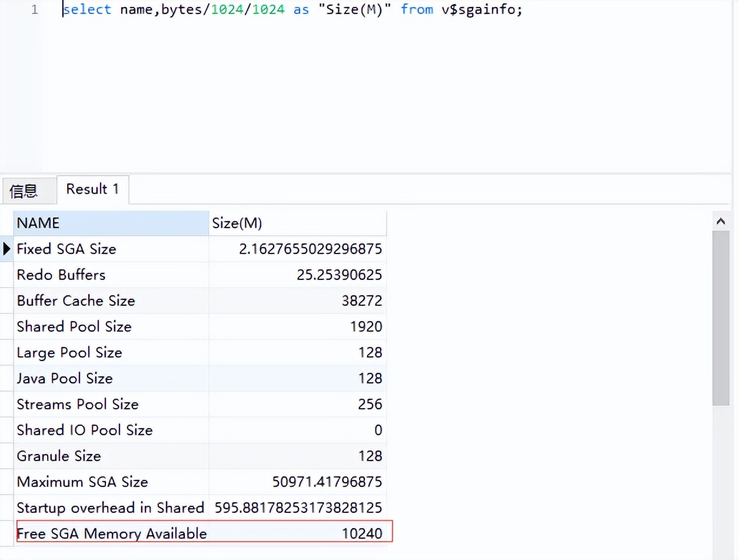Select the Result 1 tab

click(92, 189)
